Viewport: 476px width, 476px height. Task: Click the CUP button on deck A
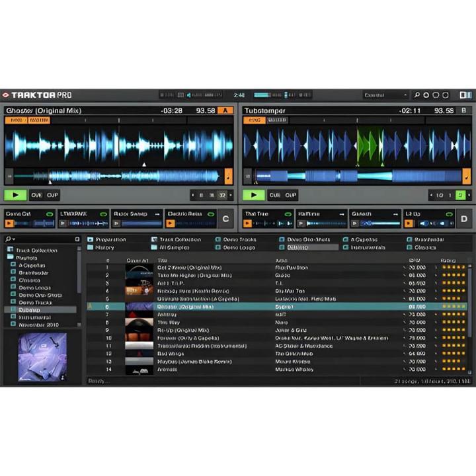pyautogui.click(x=52, y=195)
